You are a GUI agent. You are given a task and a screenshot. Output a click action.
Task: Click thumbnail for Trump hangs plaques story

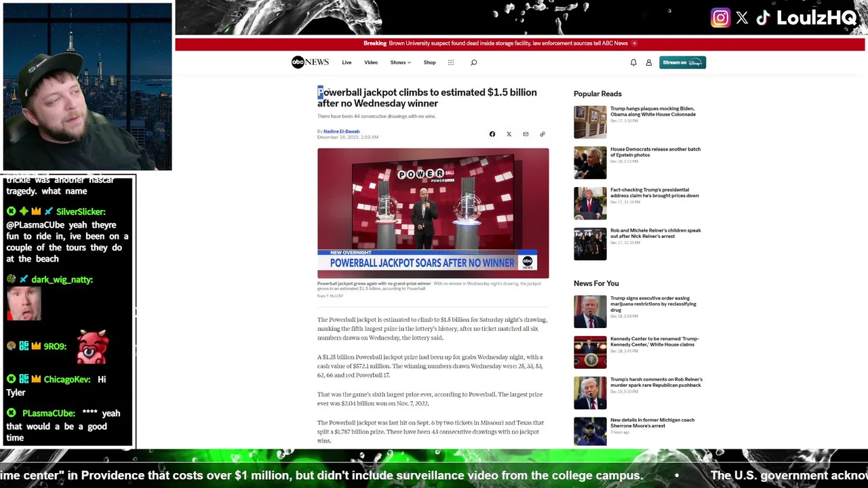pos(590,122)
